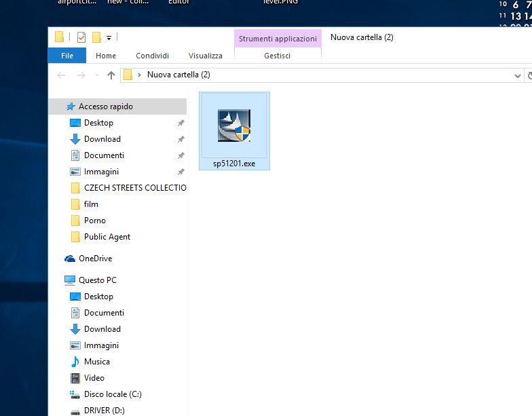Open the recent locations dropdown arrow
Image resolution: width=532 pixels, height=416 pixels.
pyautogui.click(x=97, y=75)
